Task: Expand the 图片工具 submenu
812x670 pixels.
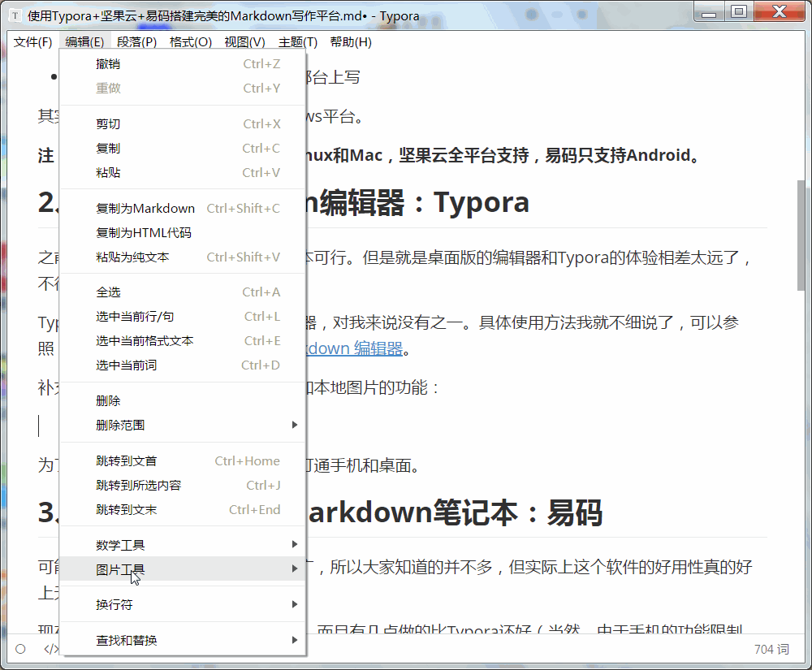Action: [x=183, y=569]
